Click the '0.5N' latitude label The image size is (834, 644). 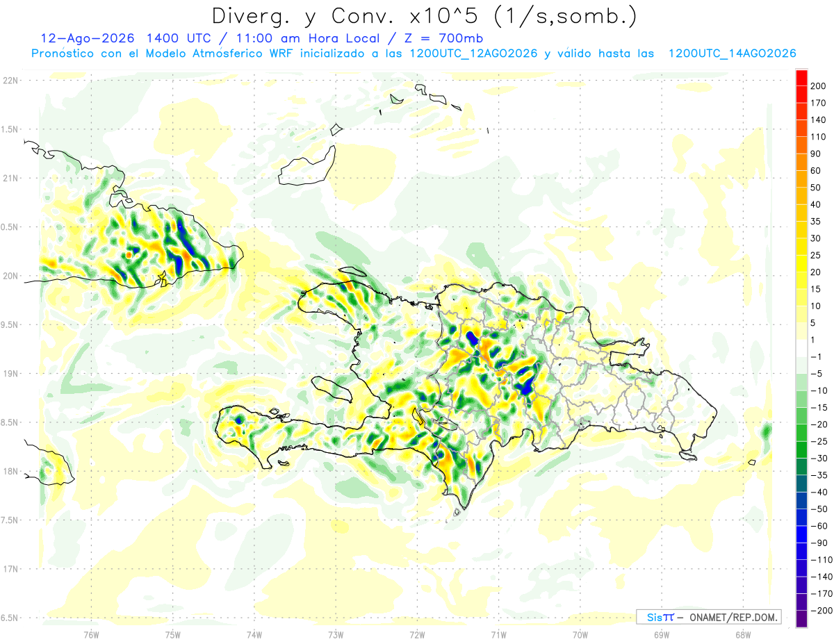(10, 227)
